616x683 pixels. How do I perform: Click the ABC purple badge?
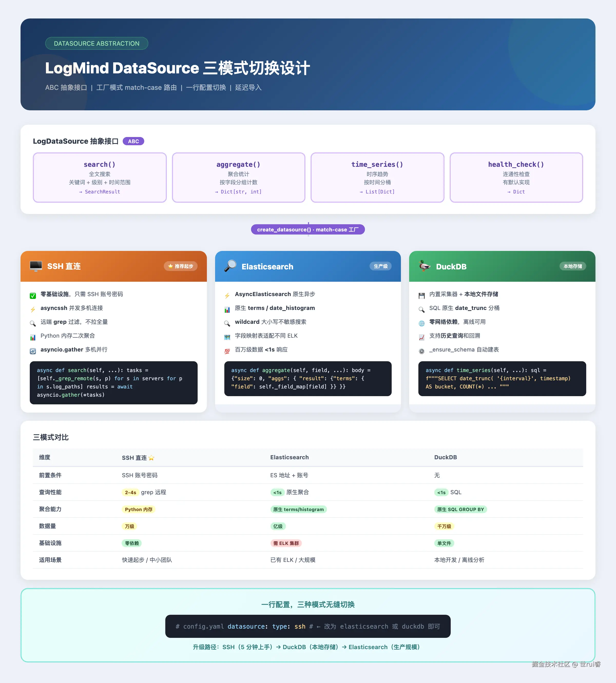[133, 141]
